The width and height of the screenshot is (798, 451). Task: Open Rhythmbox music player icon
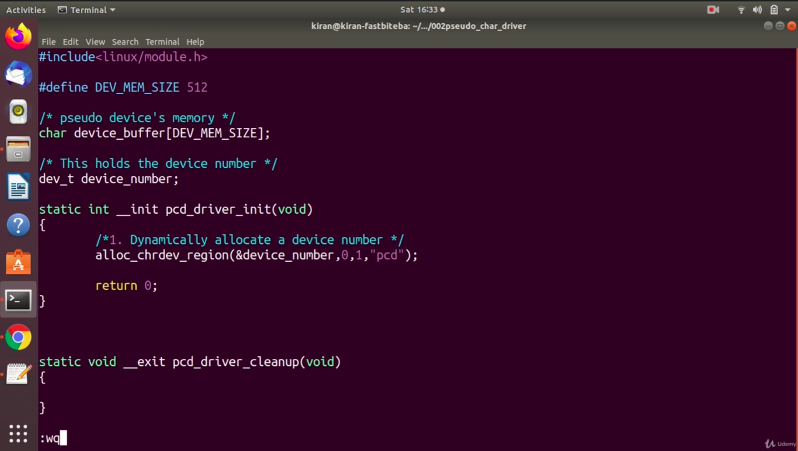(18, 111)
